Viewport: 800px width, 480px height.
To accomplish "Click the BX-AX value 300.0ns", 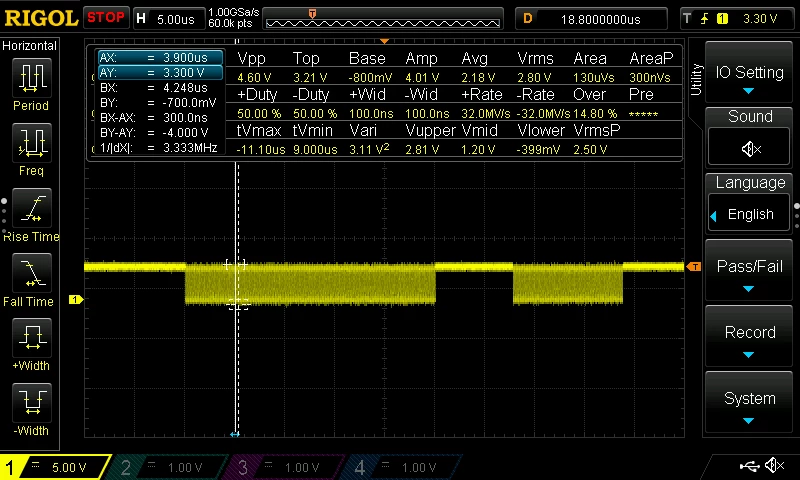I will (185, 117).
